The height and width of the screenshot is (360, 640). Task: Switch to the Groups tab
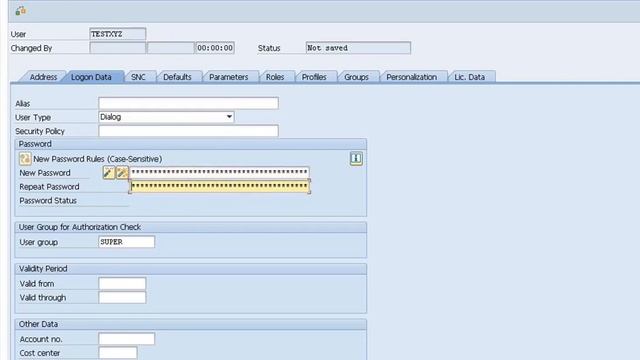pos(356,77)
